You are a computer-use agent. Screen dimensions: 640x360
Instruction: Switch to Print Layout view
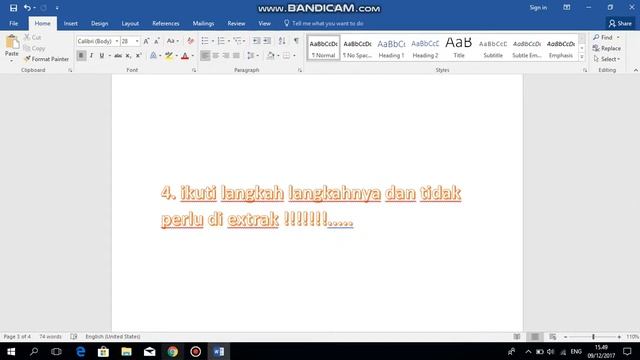pos(535,337)
